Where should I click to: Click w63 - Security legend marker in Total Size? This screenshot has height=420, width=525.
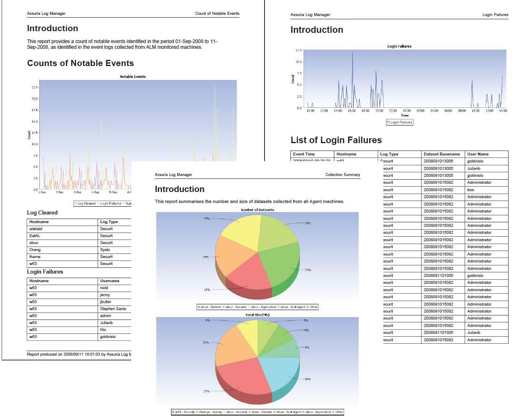click(x=173, y=412)
